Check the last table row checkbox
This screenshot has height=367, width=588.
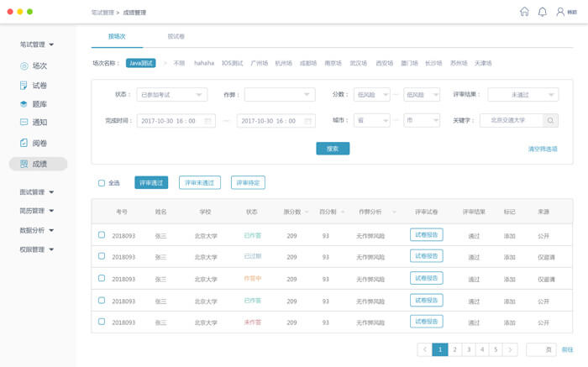(x=102, y=322)
